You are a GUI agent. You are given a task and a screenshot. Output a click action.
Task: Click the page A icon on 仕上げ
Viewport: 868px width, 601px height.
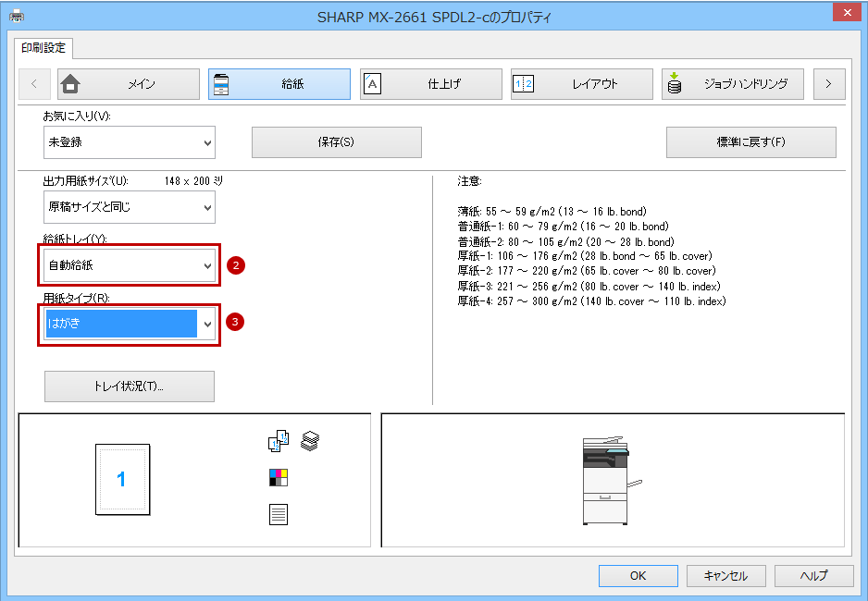click(372, 84)
